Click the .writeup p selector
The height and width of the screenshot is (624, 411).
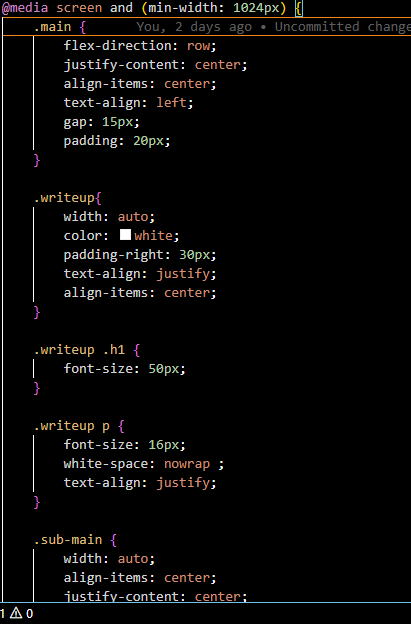(x=71, y=426)
